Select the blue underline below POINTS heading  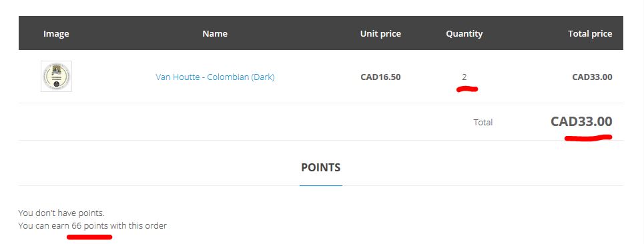pyautogui.click(x=321, y=185)
